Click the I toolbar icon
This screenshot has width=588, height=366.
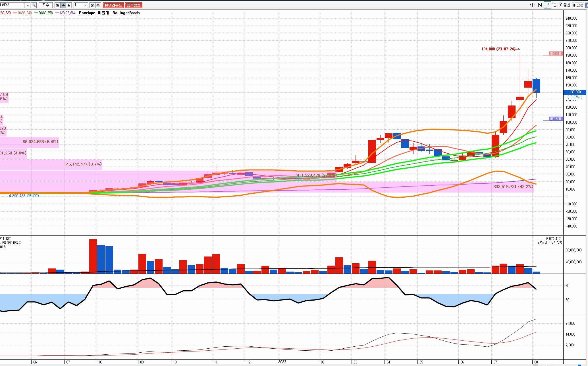(554, 5)
